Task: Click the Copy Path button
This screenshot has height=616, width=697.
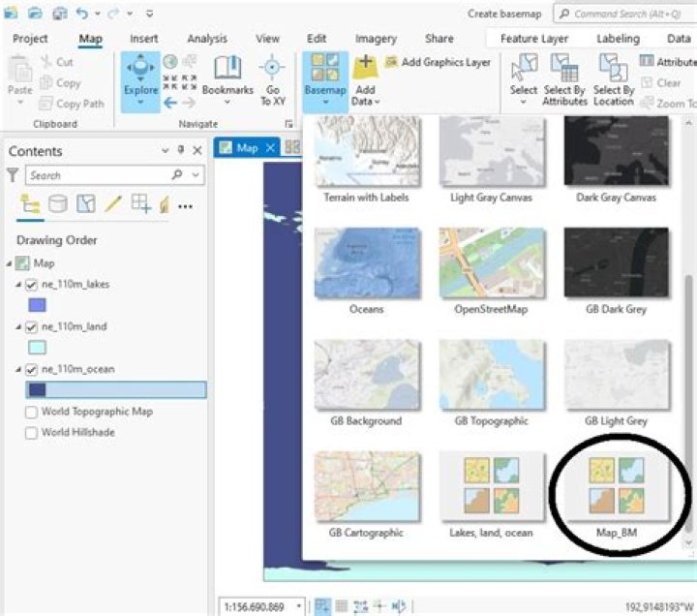Action: click(72, 104)
